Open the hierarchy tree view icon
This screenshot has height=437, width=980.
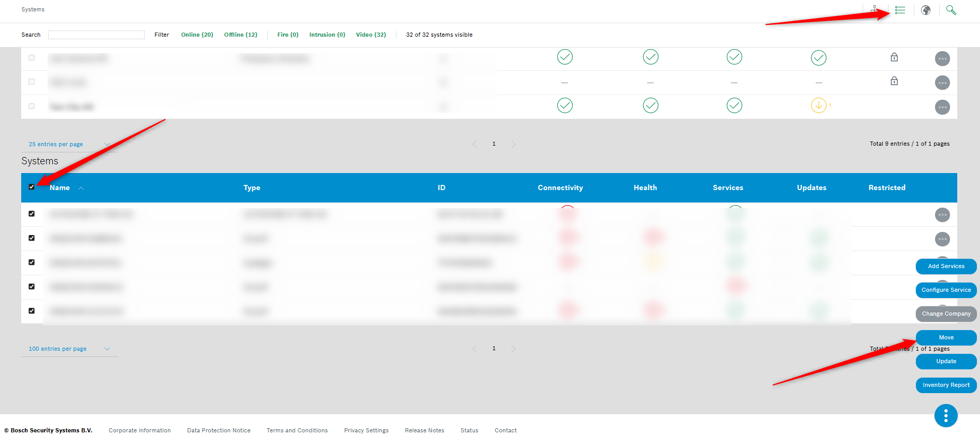pos(874,9)
